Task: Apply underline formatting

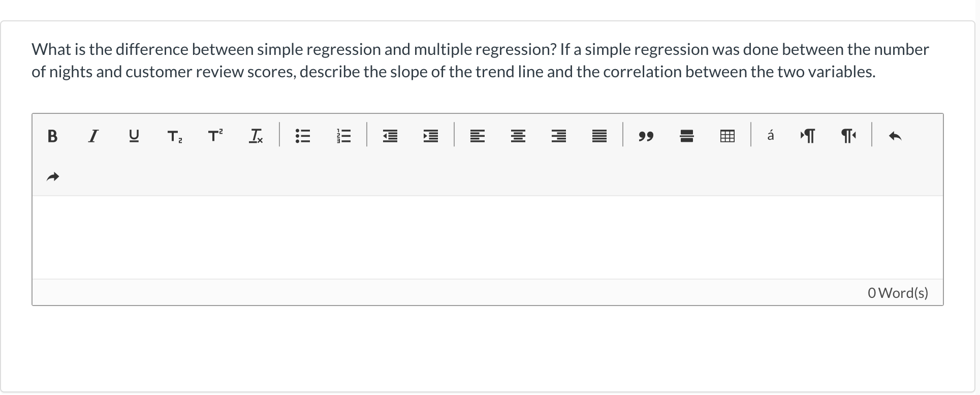Action: coord(134,136)
